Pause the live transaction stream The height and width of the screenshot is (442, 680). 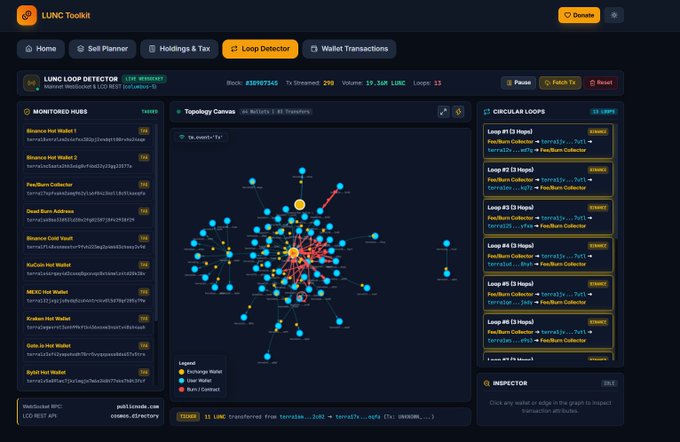pos(519,82)
